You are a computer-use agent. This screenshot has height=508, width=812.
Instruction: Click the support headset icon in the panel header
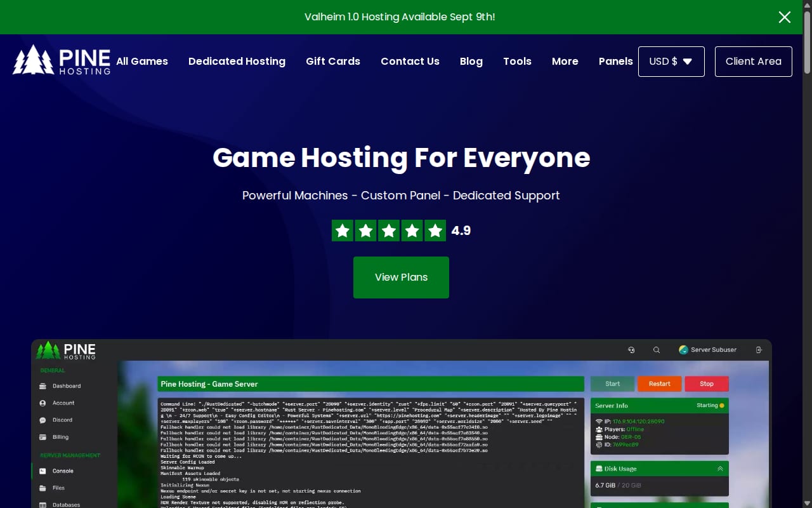pos(631,350)
